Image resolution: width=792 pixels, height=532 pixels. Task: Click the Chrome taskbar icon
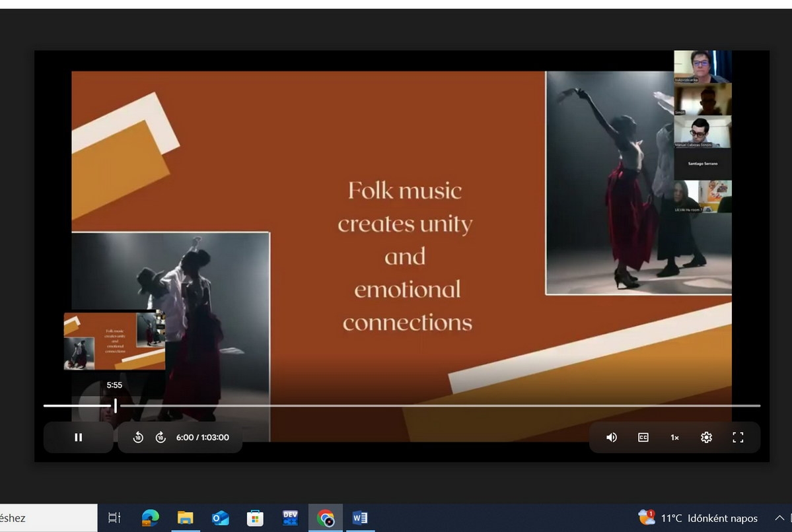coord(325,518)
